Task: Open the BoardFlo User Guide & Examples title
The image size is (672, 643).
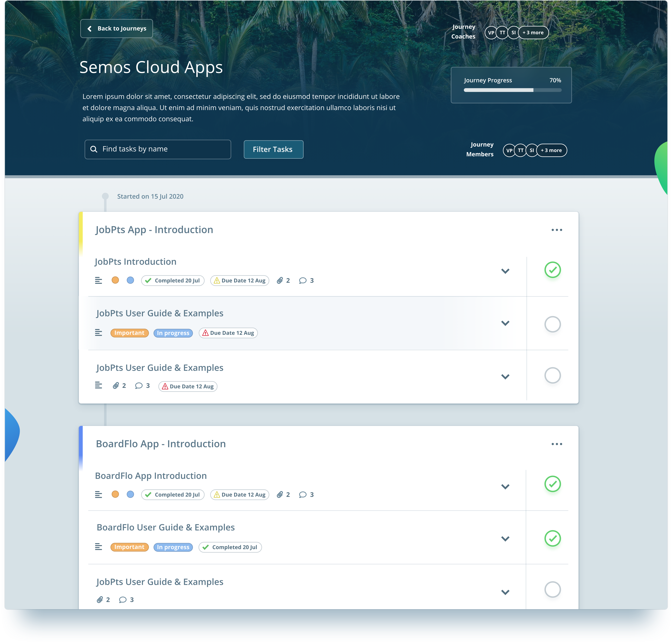Action: 165,527
